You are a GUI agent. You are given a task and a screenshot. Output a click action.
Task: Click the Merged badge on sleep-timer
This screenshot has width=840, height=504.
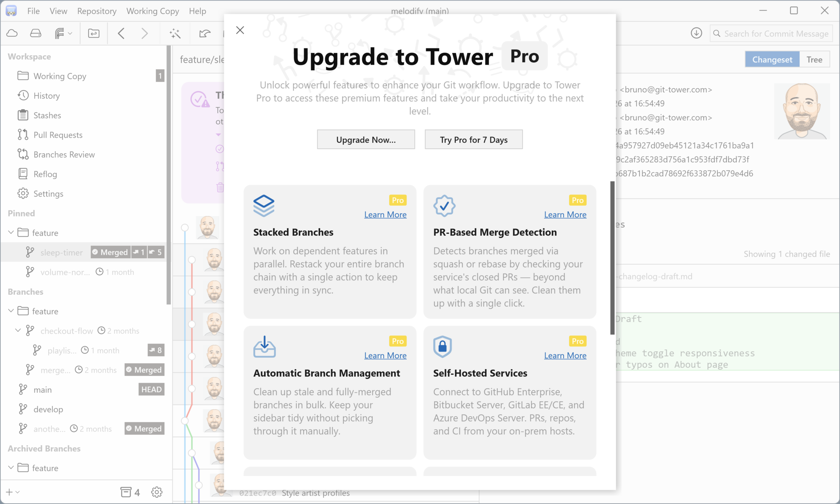[x=110, y=252]
